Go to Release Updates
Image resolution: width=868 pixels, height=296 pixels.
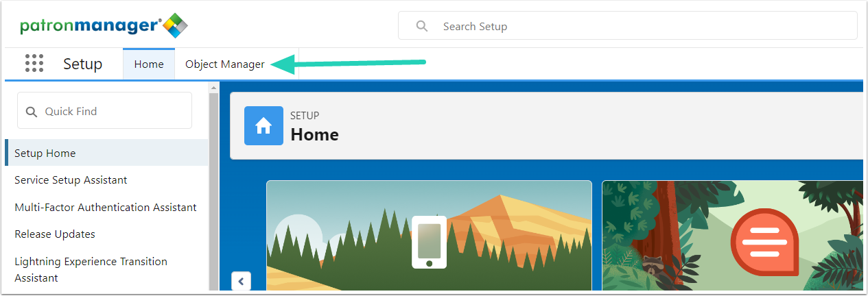106,234
